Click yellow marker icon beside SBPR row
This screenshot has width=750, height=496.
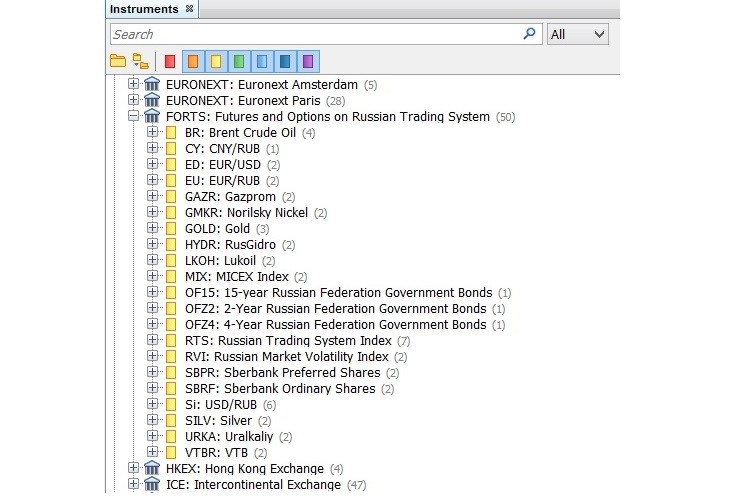point(171,372)
